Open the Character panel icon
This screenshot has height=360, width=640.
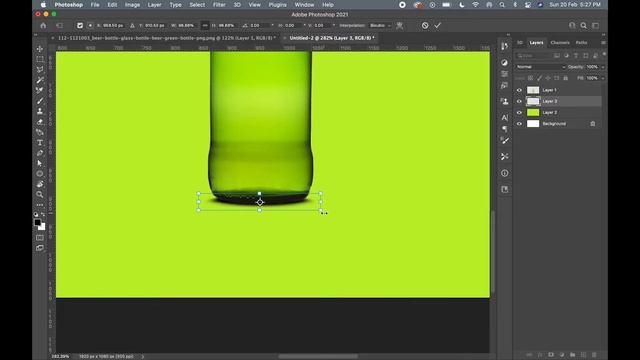(504, 118)
